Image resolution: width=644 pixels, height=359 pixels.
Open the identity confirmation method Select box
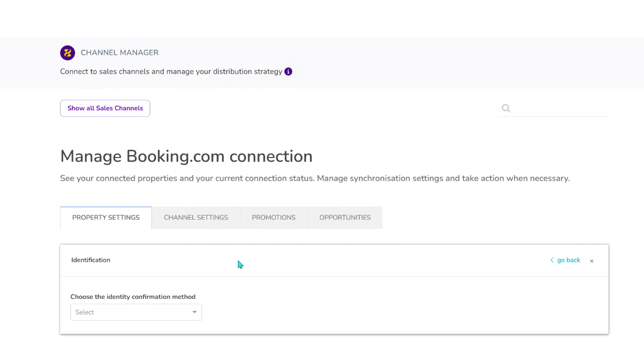132,312
